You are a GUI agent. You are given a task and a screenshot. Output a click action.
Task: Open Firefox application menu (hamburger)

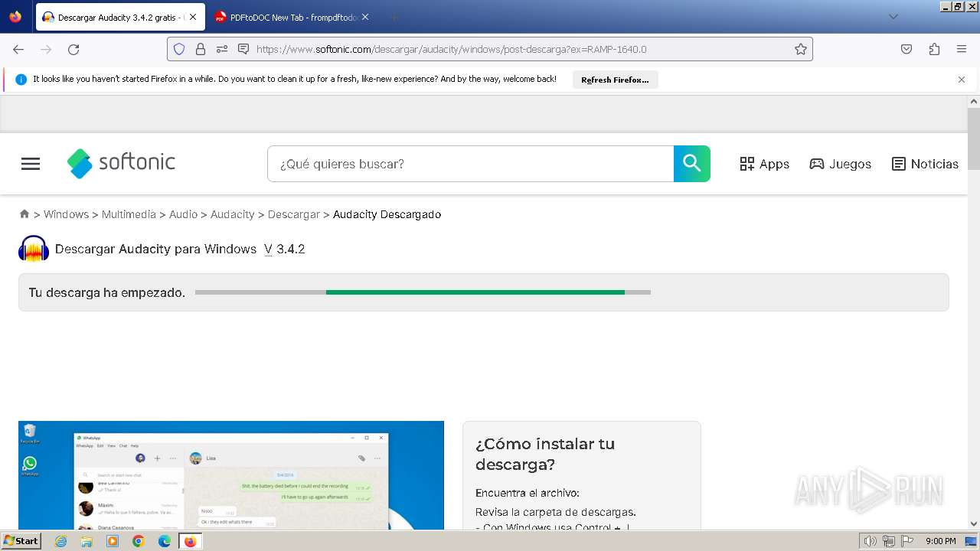point(962,49)
